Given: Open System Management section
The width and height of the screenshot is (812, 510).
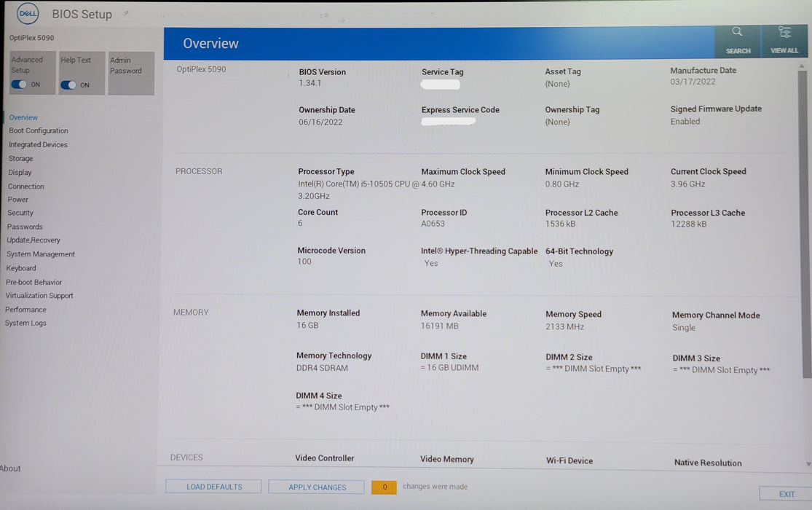Looking at the screenshot, I should pyautogui.click(x=40, y=254).
